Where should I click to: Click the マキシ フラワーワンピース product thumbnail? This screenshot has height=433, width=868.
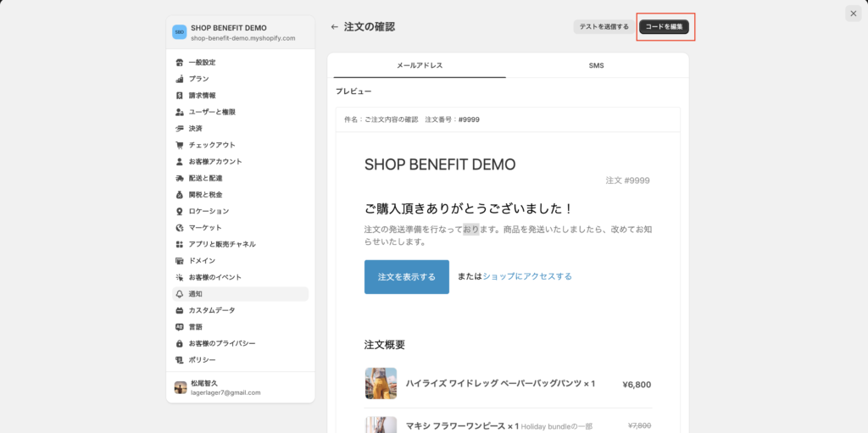[381, 425]
